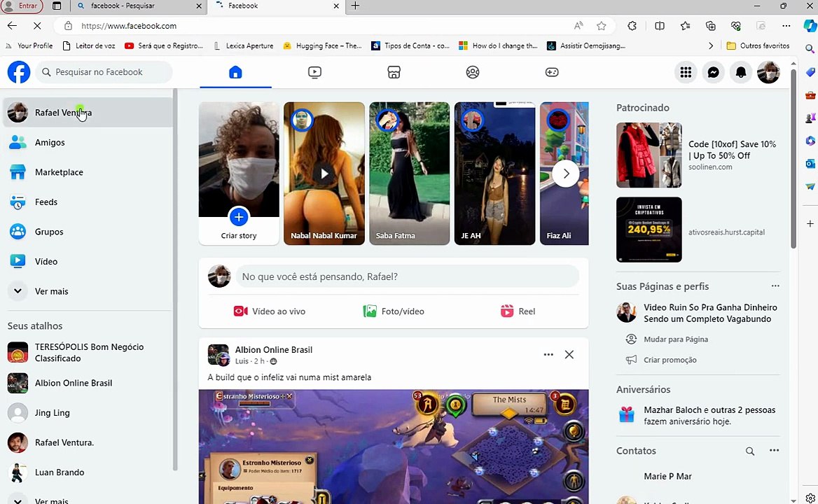
Task: Create a Reel
Action: click(518, 311)
